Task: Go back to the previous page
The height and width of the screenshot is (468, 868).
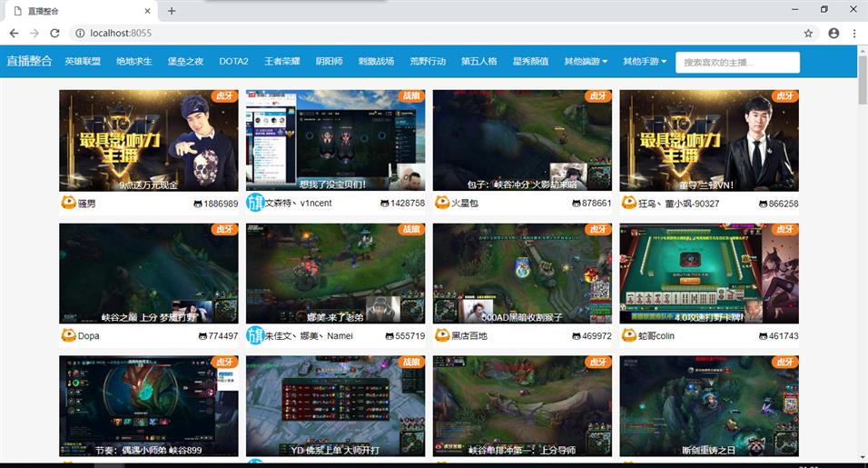Action: (x=14, y=34)
